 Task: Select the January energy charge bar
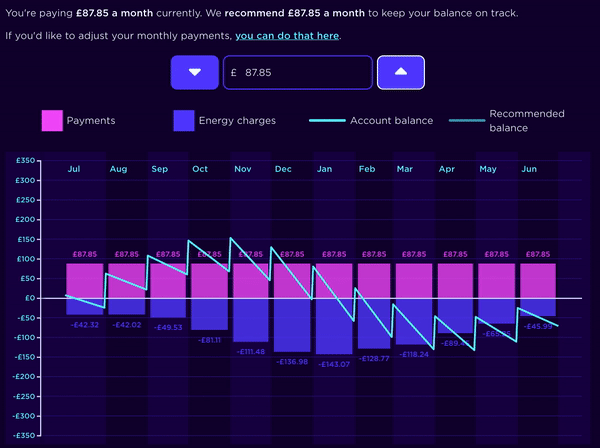333,326
